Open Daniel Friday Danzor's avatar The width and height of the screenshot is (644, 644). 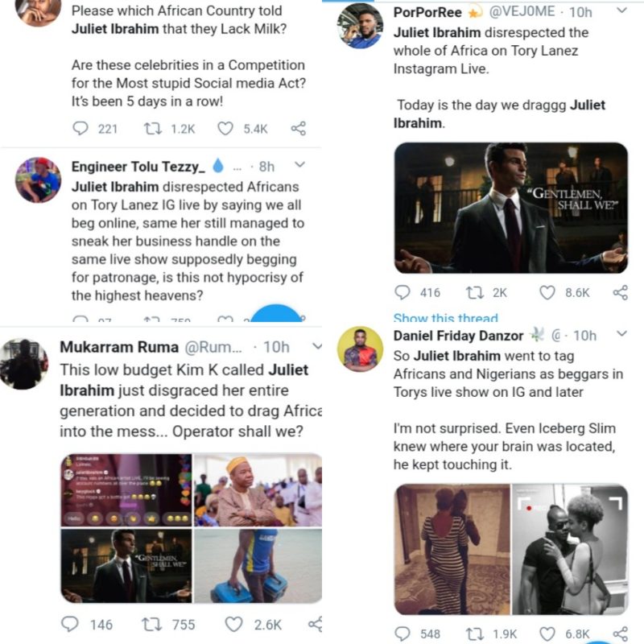[x=360, y=349]
